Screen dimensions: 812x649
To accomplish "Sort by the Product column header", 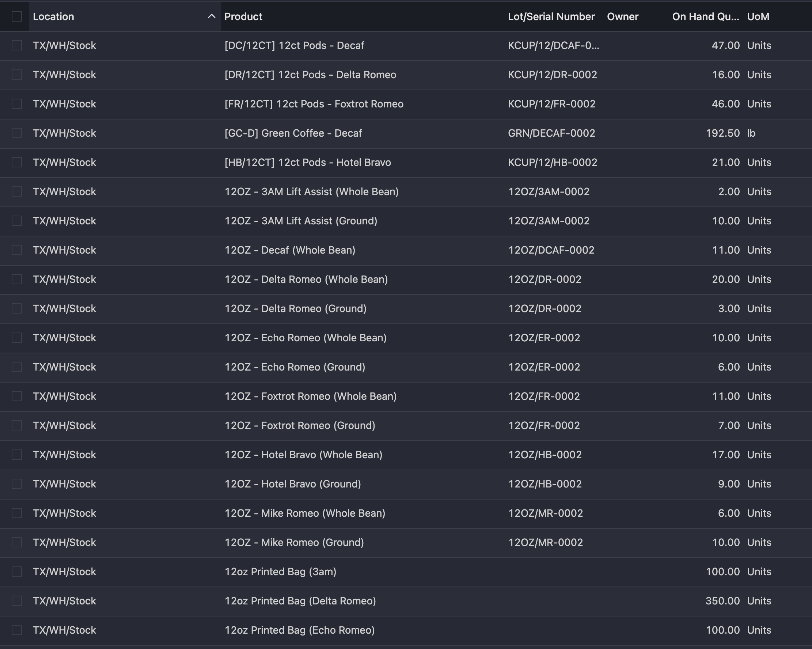I will coord(243,16).
